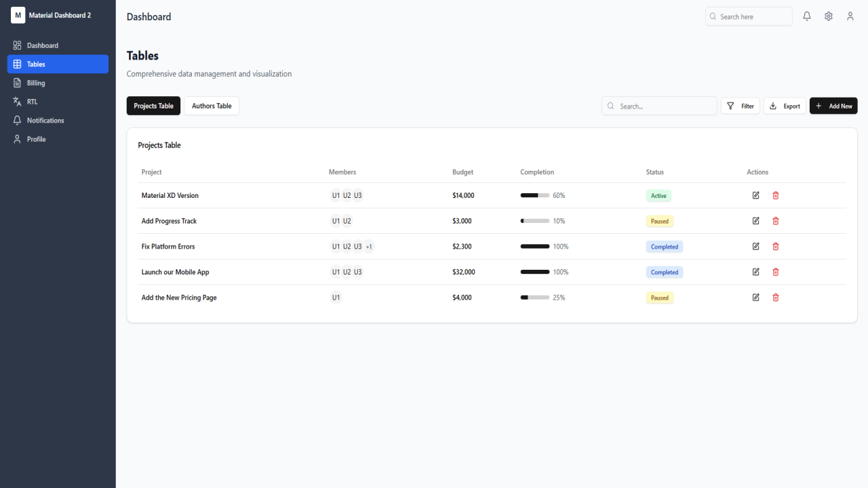Viewport: 868px width, 488px height.
Task: Delete the Launch our Mobile App project
Action: tap(776, 272)
